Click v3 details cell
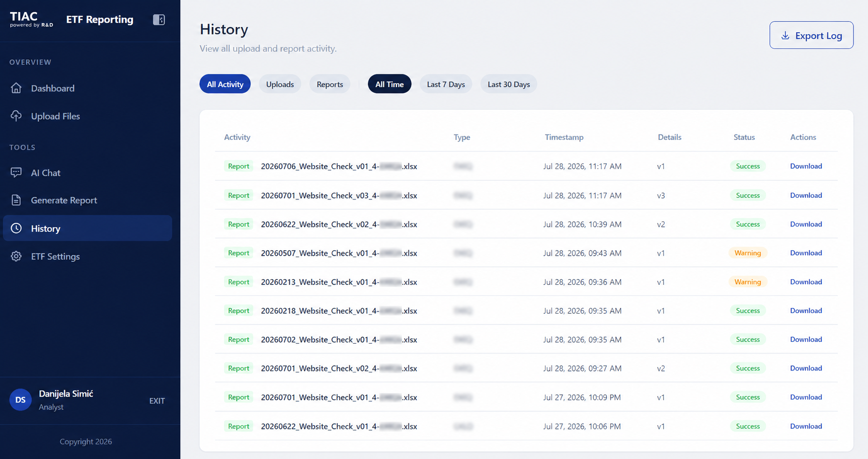 [661, 195]
